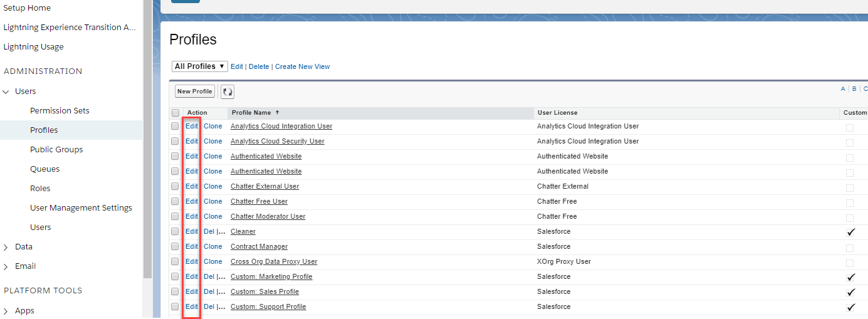Click the Custom checkmark for Cleaner row

click(850, 232)
